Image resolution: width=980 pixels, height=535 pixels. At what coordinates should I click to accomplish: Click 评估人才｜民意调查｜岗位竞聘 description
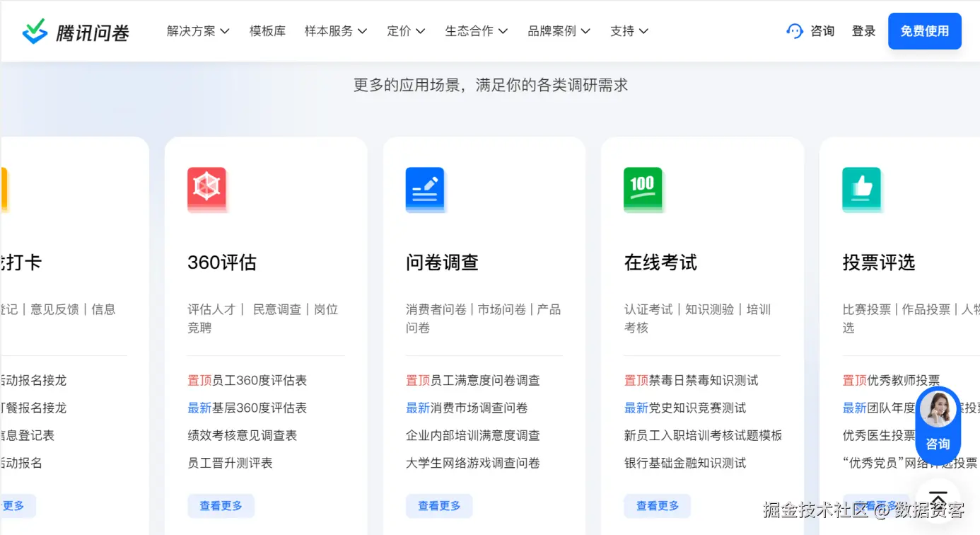pos(263,318)
